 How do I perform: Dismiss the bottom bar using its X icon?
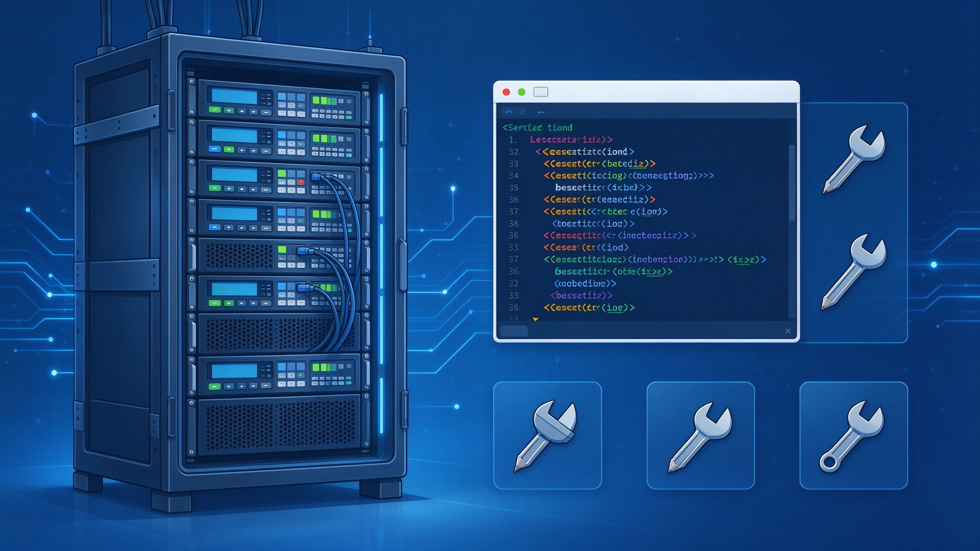(788, 331)
